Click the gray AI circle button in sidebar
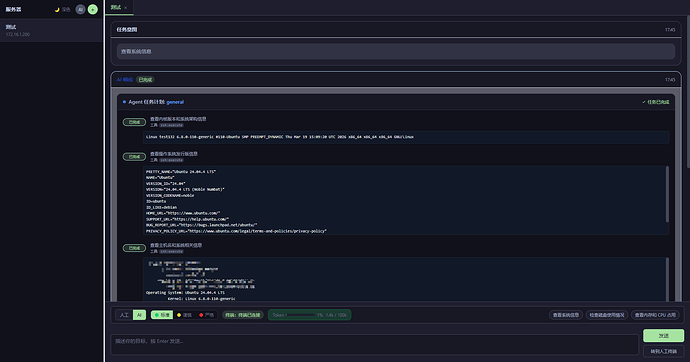The width and height of the screenshot is (690, 362). tap(80, 9)
